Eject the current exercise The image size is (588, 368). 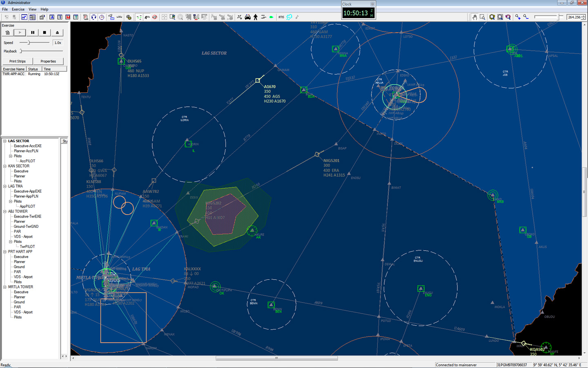tap(57, 32)
